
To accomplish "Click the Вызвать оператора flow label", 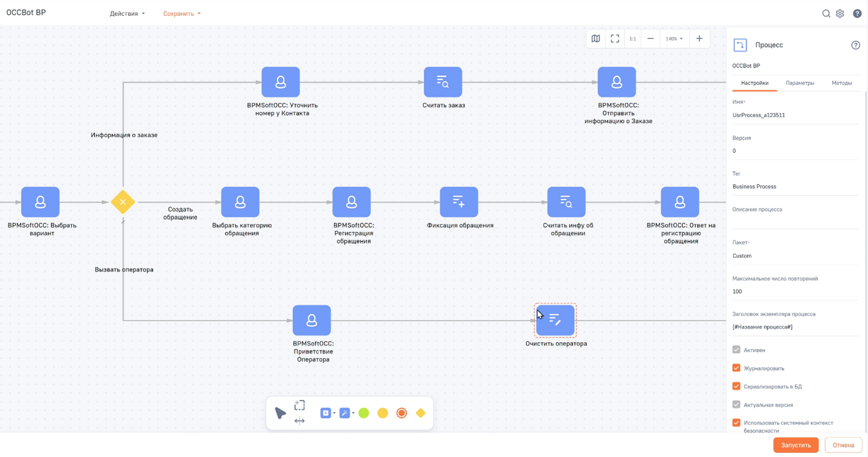I will coord(124,269).
